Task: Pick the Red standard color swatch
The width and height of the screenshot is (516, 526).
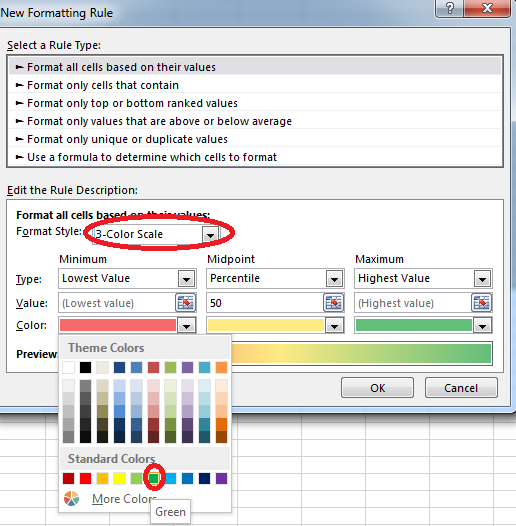Action: [x=85, y=478]
